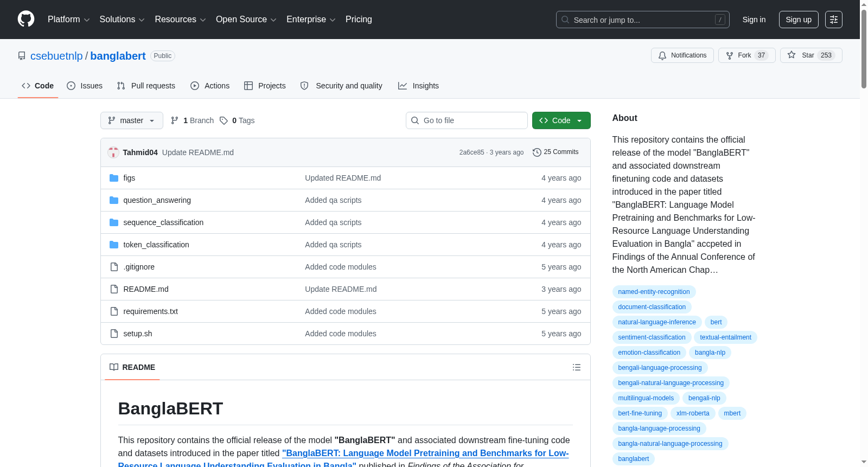This screenshot has height=467, width=868.
Task: View the 25 Commits history
Action: click(556, 152)
